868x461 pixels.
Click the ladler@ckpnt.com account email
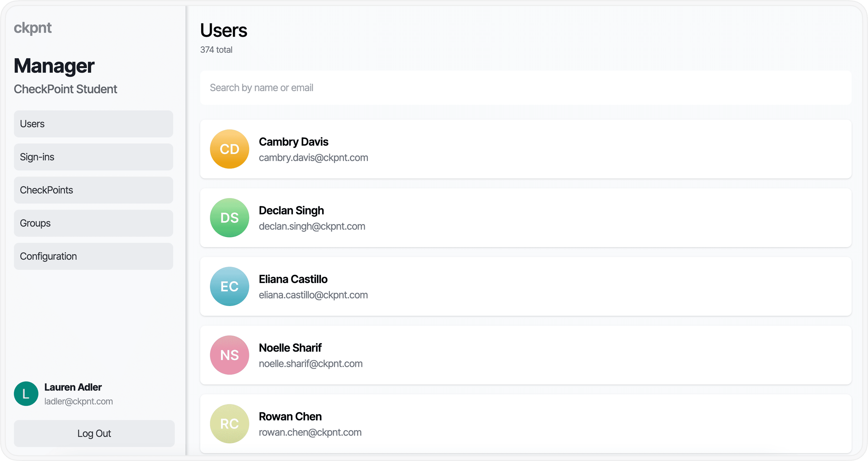point(78,401)
